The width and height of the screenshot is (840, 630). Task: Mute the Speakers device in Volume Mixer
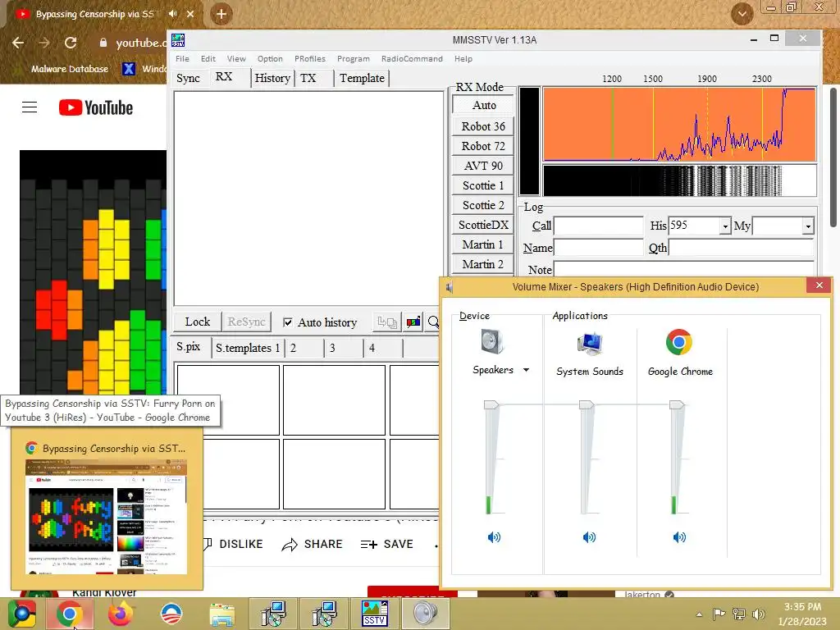pos(494,536)
